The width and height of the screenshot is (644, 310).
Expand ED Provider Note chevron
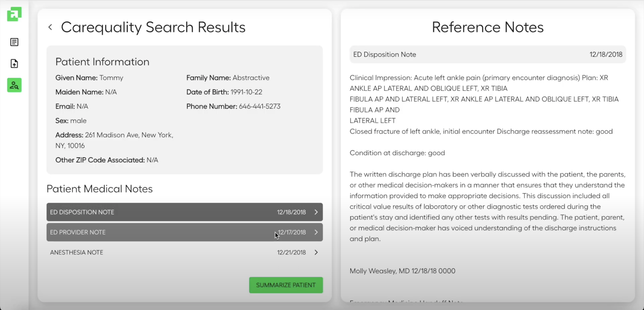(316, 232)
